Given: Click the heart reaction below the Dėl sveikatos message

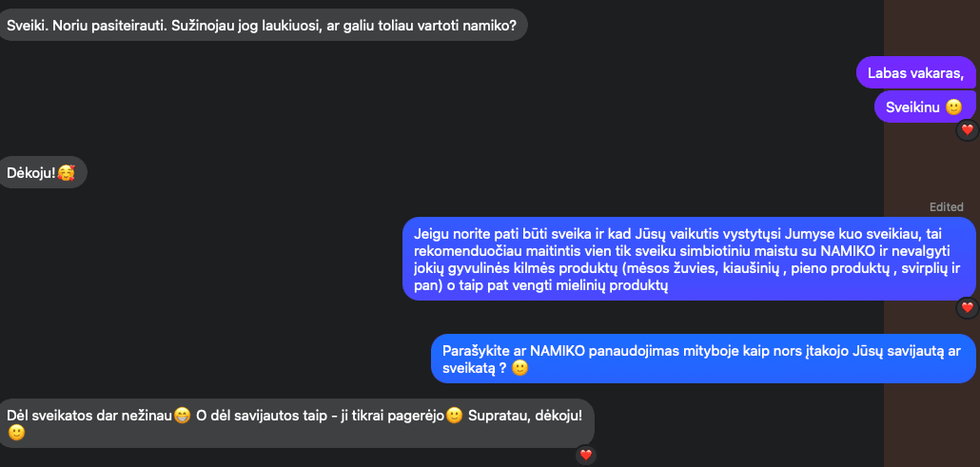Looking at the screenshot, I should [x=586, y=456].
